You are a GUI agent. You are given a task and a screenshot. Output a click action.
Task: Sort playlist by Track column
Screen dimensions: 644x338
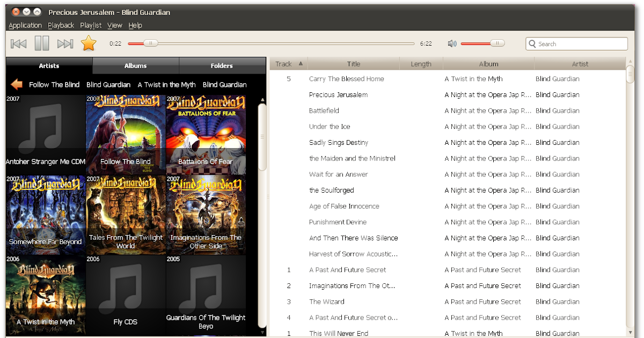(x=289, y=64)
